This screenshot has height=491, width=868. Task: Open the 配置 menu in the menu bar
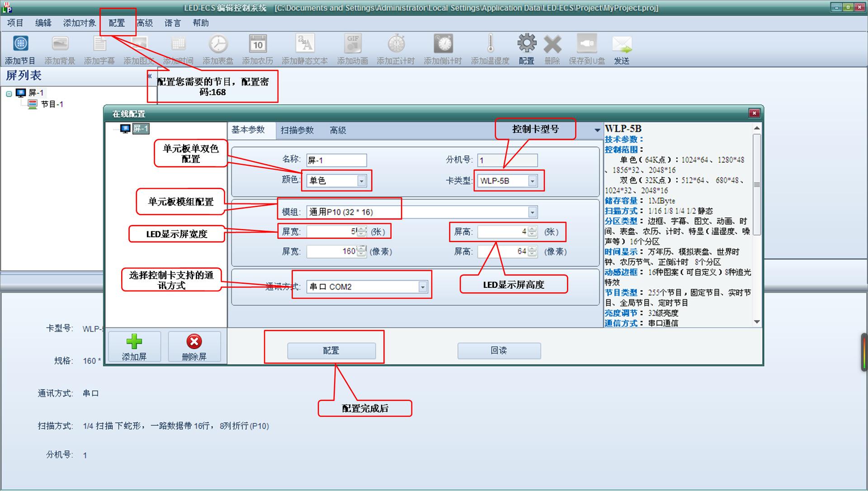click(117, 23)
